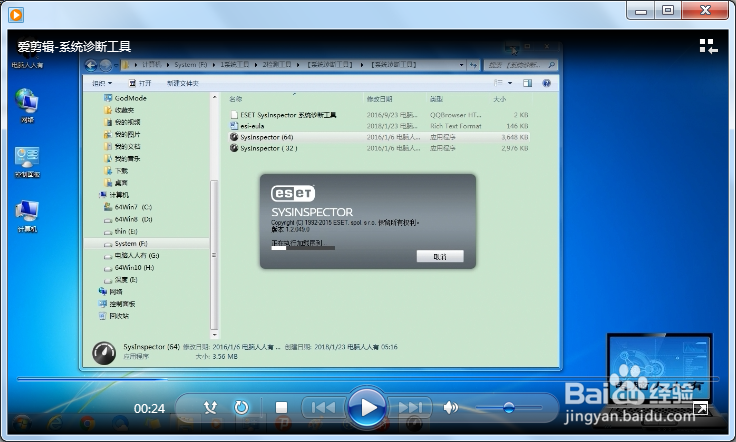This screenshot has height=442, width=736.
Task: Click the Internet Explorer icon in the video's taskbar
Action: 55,424
